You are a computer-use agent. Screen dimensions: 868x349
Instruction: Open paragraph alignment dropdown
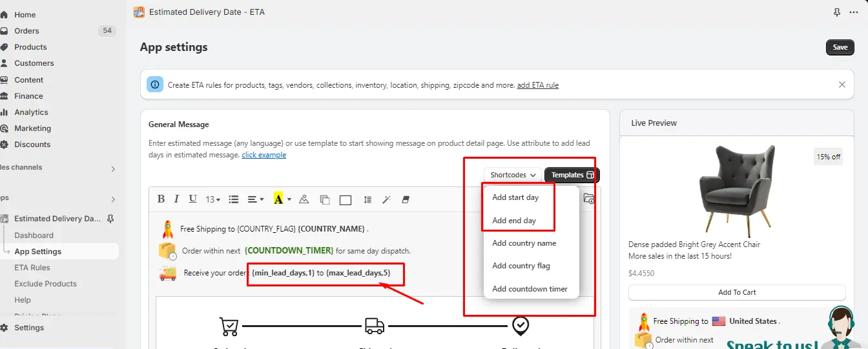pos(256,199)
